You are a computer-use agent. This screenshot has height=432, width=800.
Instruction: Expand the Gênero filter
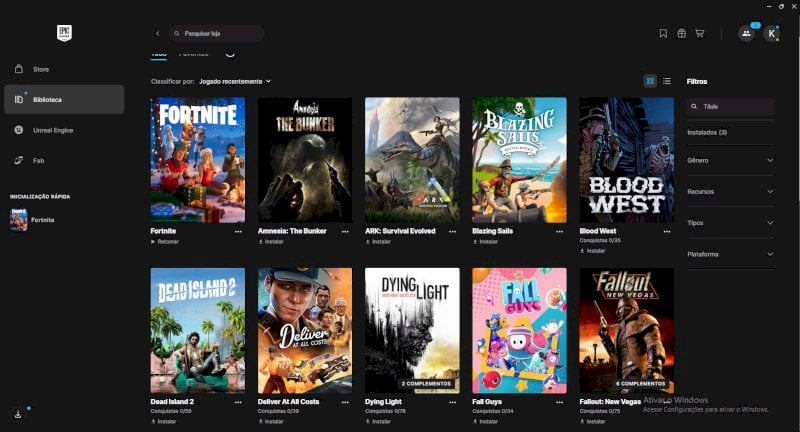click(x=731, y=160)
